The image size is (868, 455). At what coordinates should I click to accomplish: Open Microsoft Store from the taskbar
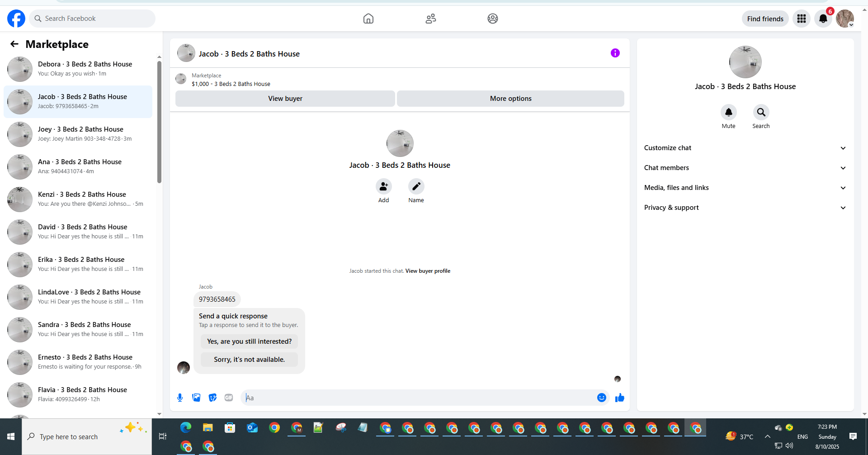click(230, 427)
